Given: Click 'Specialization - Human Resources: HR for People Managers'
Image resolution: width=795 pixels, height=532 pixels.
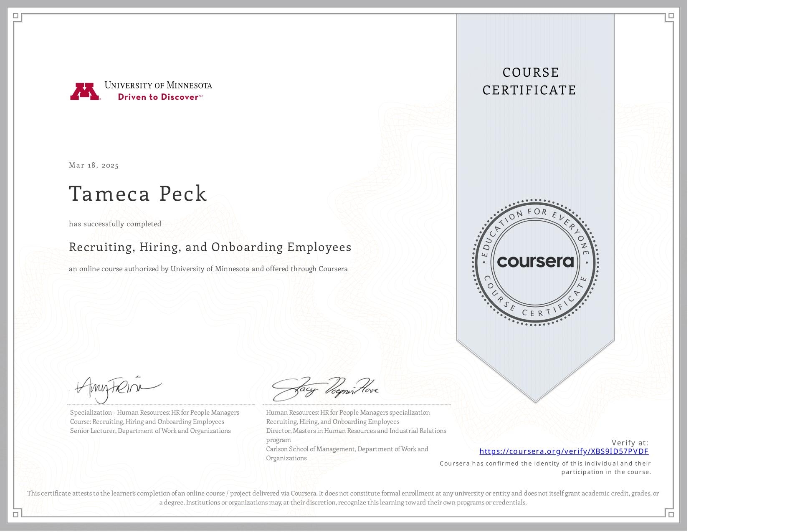Looking at the screenshot, I should pos(154,412).
